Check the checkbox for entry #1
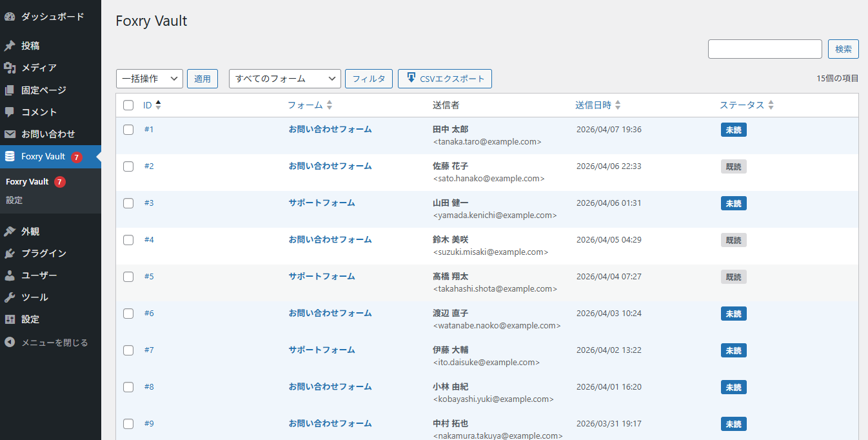Screen dimensions: 868x440 pos(128,130)
